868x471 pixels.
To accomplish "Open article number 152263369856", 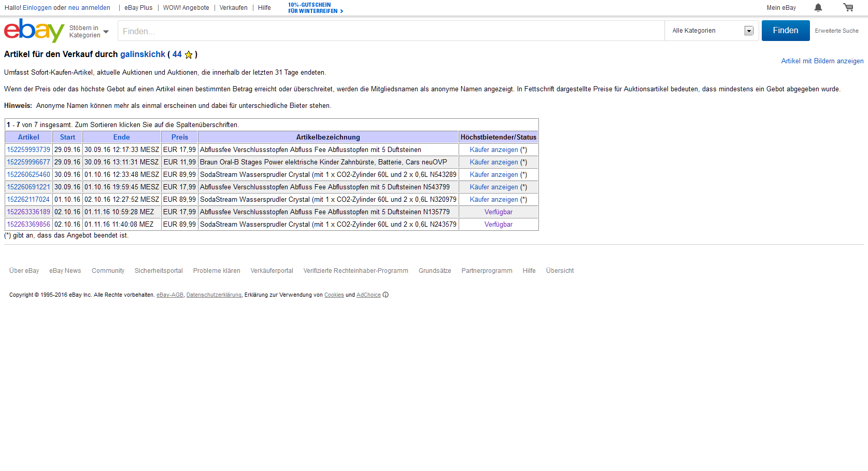I will 29,225.
